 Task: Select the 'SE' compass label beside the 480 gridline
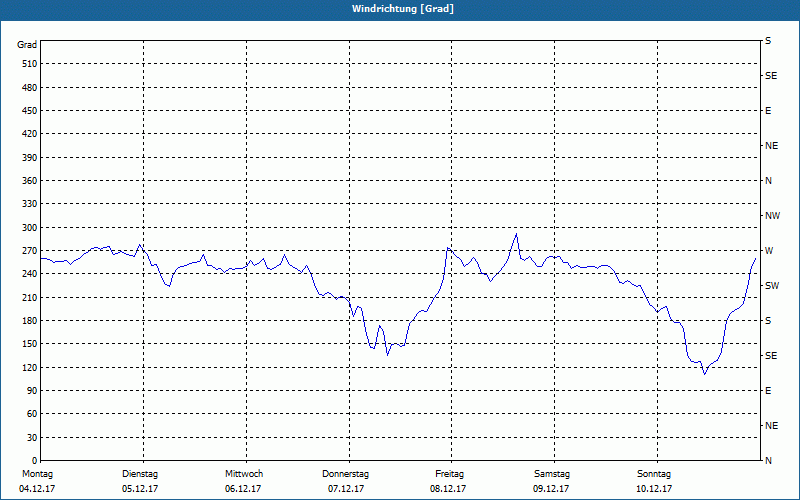(x=771, y=76)
